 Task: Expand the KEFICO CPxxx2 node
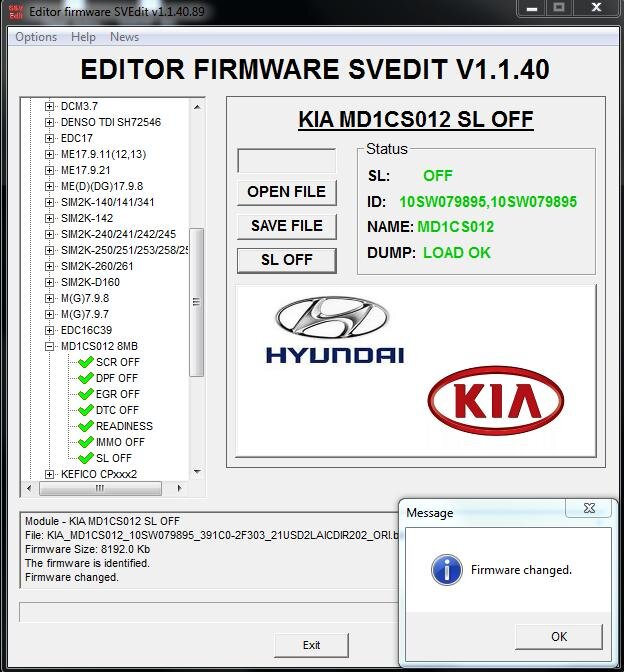point(49,474)
